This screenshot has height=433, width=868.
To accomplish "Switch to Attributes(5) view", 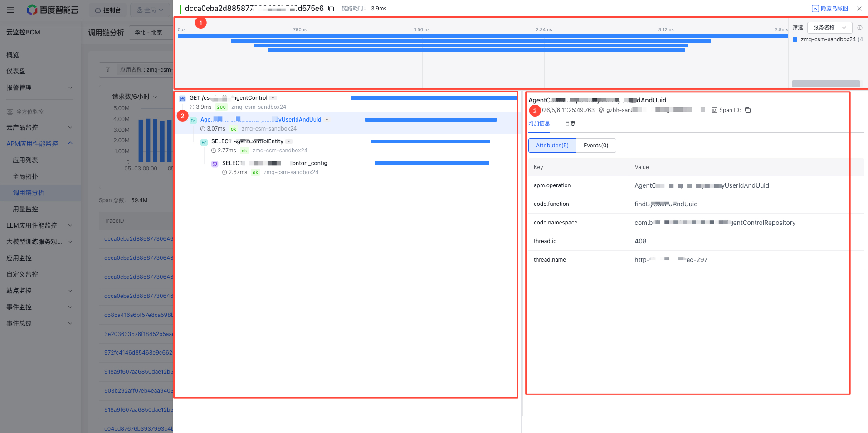I will tap(552, 146).
